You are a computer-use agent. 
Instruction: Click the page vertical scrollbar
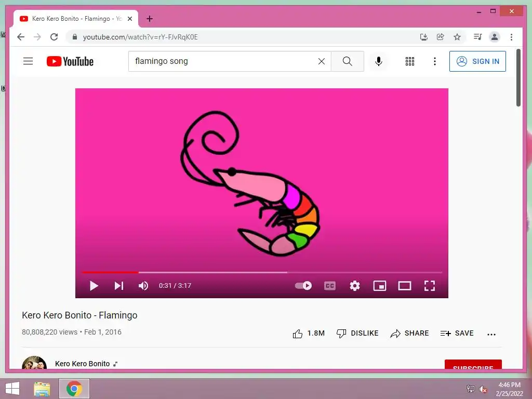518,77
